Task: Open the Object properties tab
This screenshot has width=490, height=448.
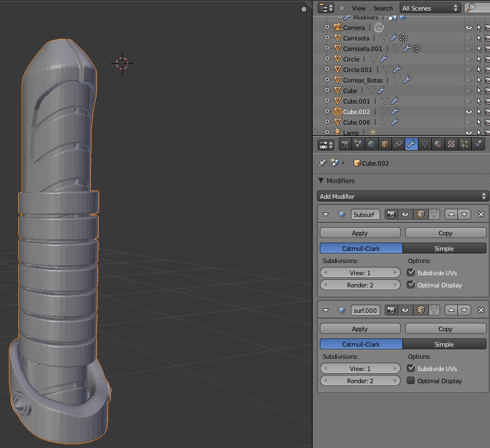Action: (x=385, y=144)
